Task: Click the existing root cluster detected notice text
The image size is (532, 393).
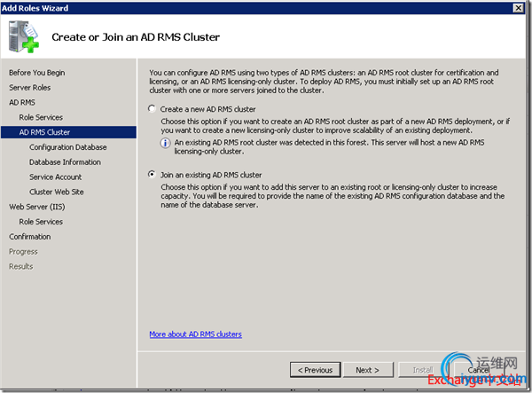Action: click(x=329, y=147)
